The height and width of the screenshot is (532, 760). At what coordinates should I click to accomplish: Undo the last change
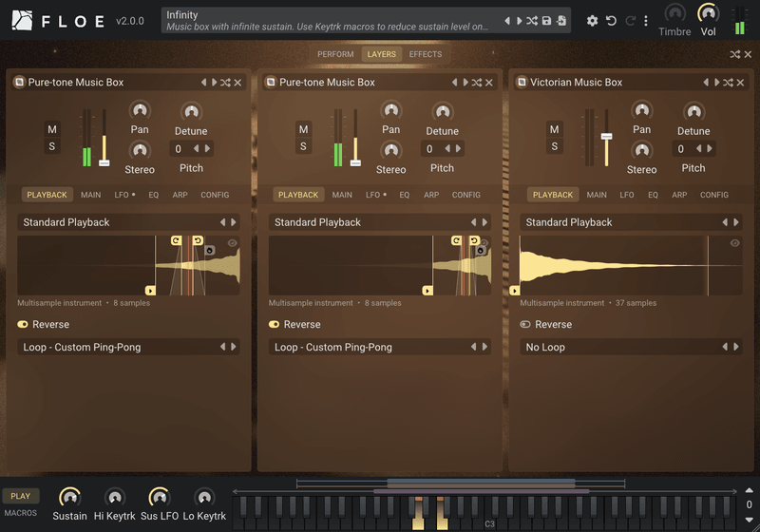coord(611,21)
